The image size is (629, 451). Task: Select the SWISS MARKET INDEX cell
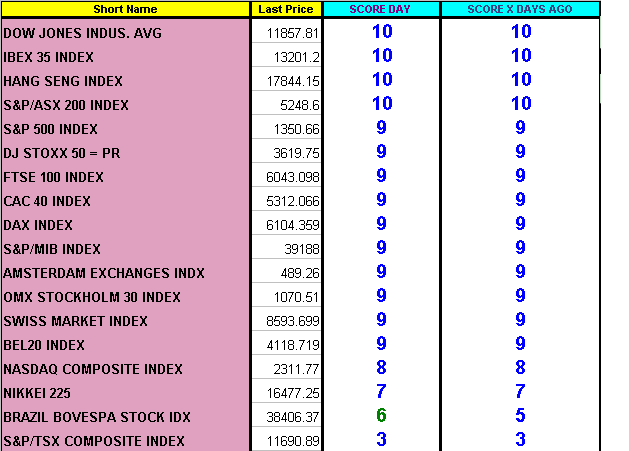(125, 321)
